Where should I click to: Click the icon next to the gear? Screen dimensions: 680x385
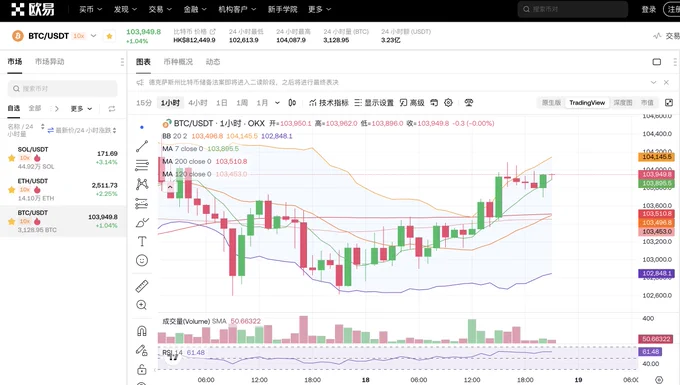[x=468, y=103]
